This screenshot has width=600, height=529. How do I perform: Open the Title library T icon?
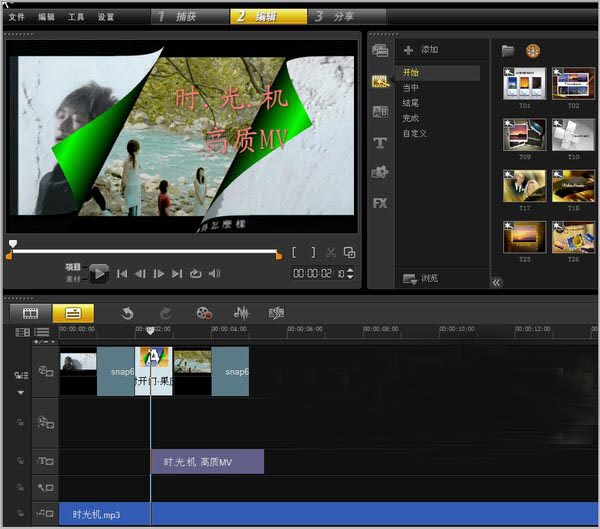pyautogui.click(x=380, y=143)
